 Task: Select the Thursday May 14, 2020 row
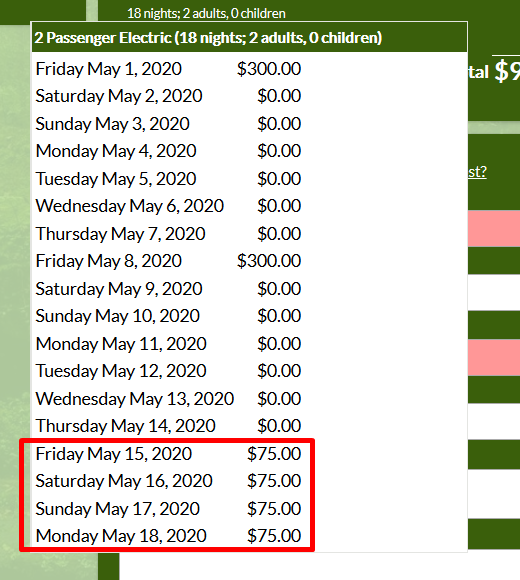[168, 426]
